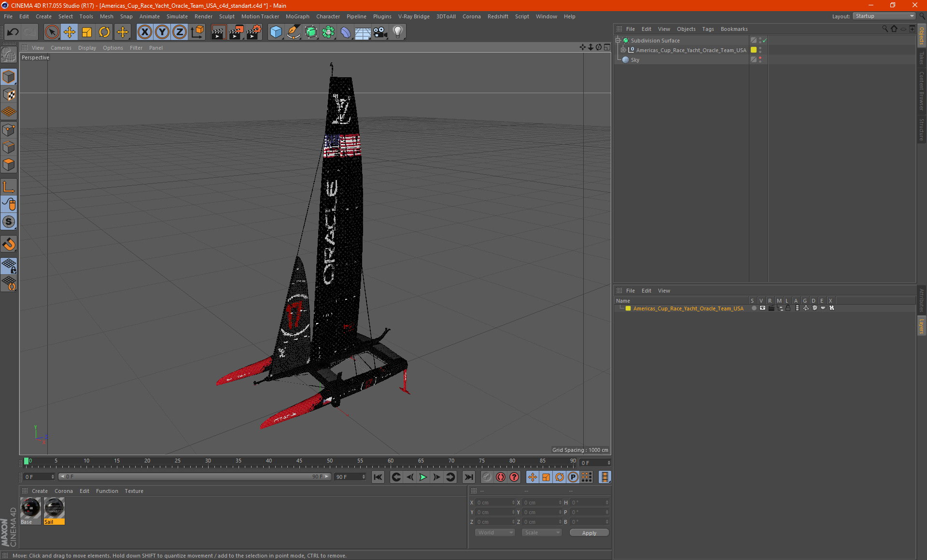Viewport: 927px width, 560px height.
Task: Open the World coordinate dropdown
Action: click(x=495, y=532)
